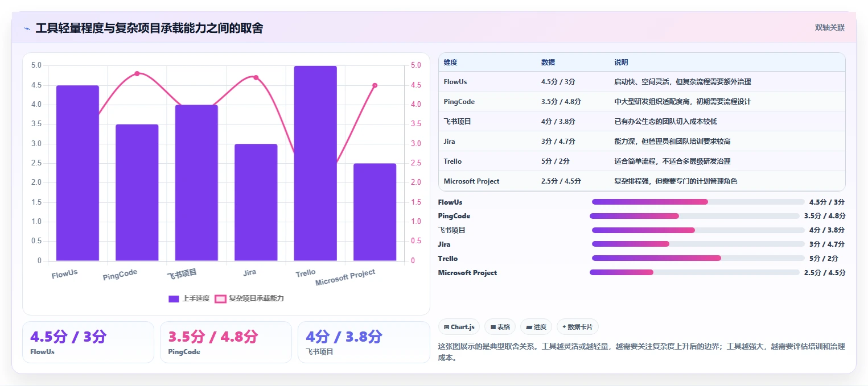Click the description 已有办公生态的团队切入成本较低
Viewport: 868px width, 386px height.
[665, 122]
